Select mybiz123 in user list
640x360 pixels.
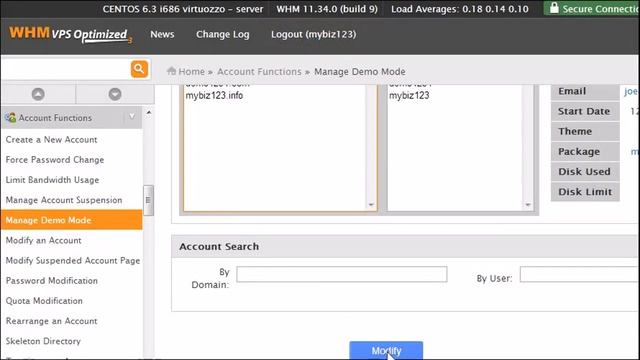pyautogui.click(x=409, y=96)
